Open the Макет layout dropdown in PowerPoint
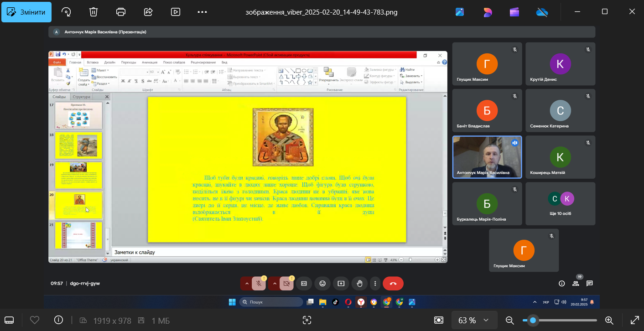This screenshot has height=331, width=644. [100, 70]
